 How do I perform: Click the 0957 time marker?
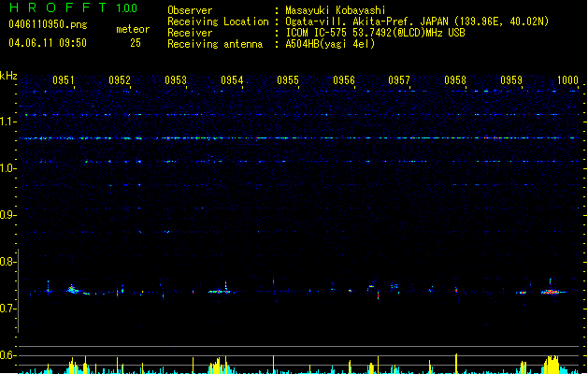tap(399, 80)
